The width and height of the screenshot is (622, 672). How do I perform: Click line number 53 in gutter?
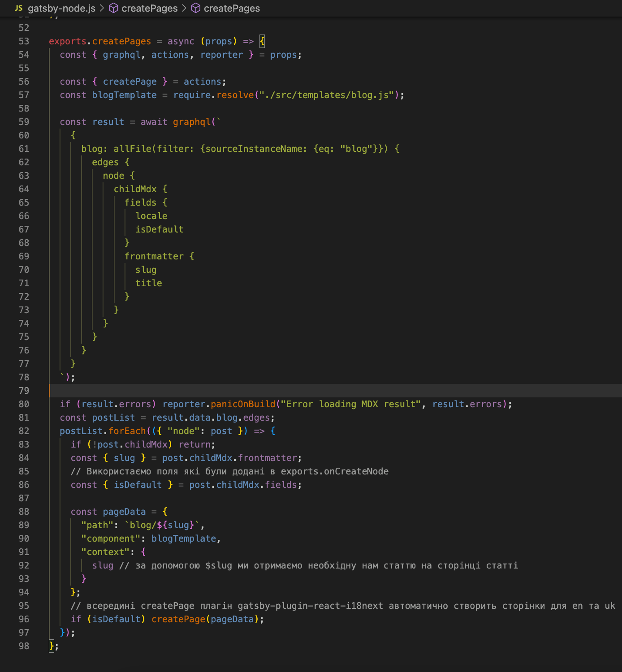[24, 41]
